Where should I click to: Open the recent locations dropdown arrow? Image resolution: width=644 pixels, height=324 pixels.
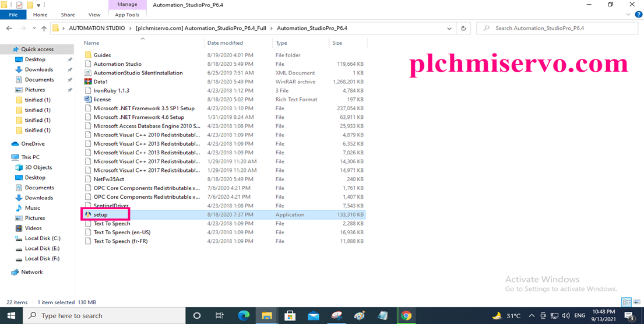click(x=34, y=28)
